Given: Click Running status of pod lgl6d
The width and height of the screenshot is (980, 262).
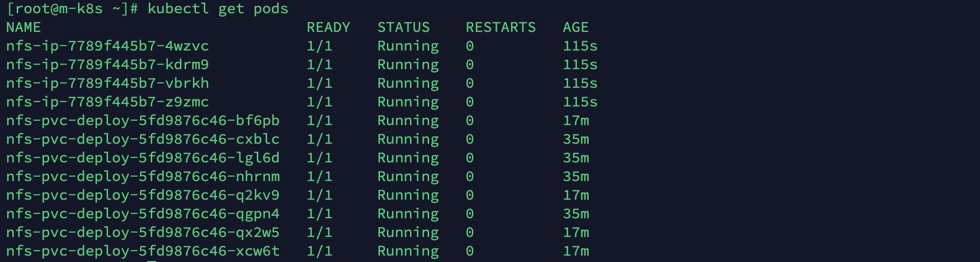Looking at the screenshot, I should 408,158.
